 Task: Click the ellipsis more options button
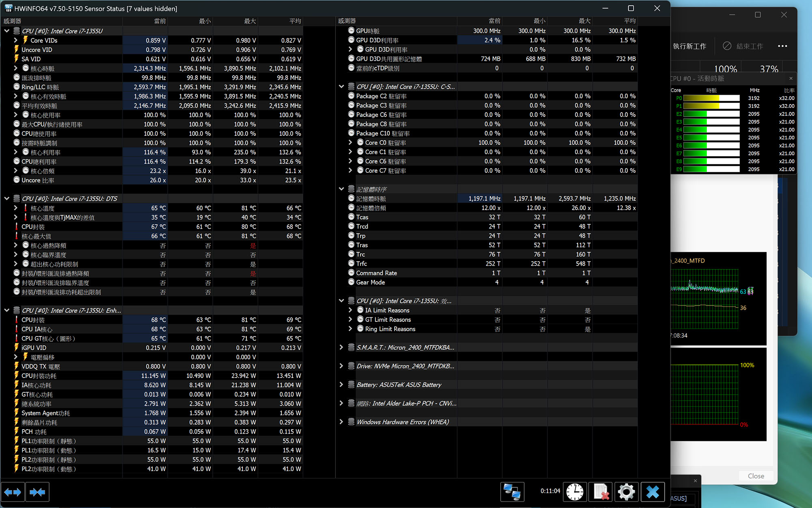click(782, 46)
